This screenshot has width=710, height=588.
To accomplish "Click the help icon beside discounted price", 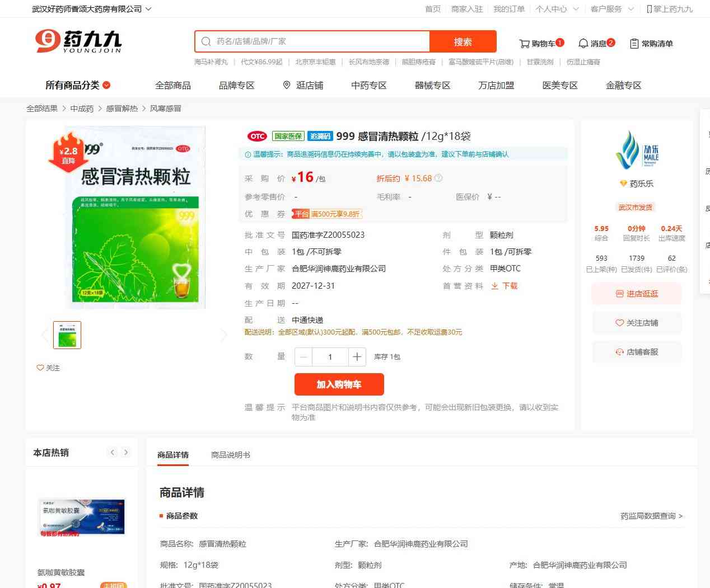I will [x=438, y=178].
